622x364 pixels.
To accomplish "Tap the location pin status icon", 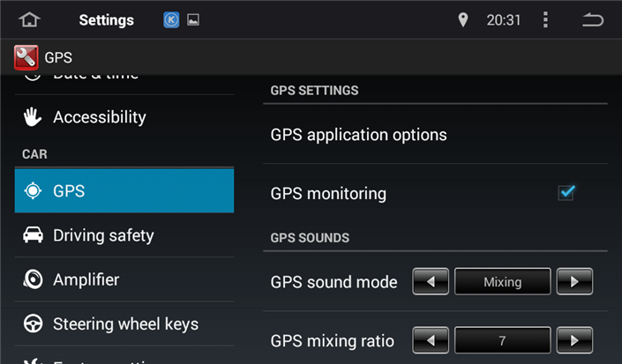I will point(462,19).
